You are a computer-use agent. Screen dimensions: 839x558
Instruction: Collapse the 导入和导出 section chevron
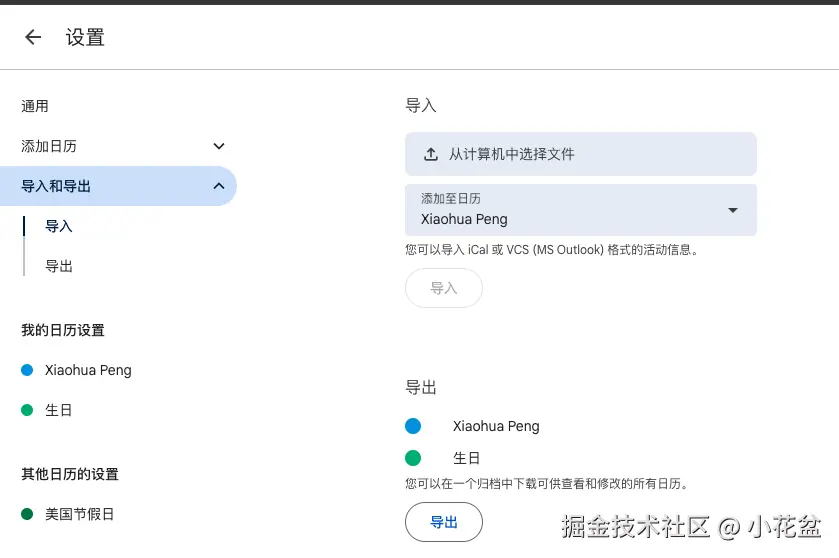click(219, 186)
